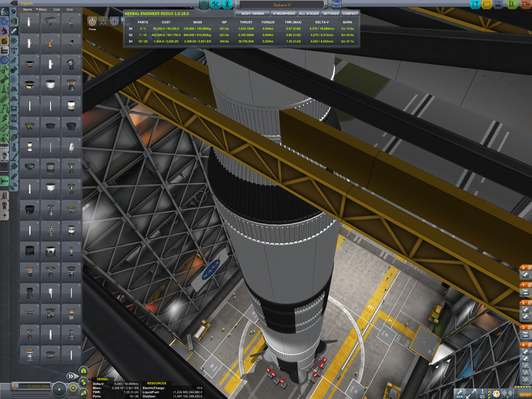The image size is (532, 399).
Task: Switch to Crew assignment mode
Action: pyautogui.click(x=227, y=4)
